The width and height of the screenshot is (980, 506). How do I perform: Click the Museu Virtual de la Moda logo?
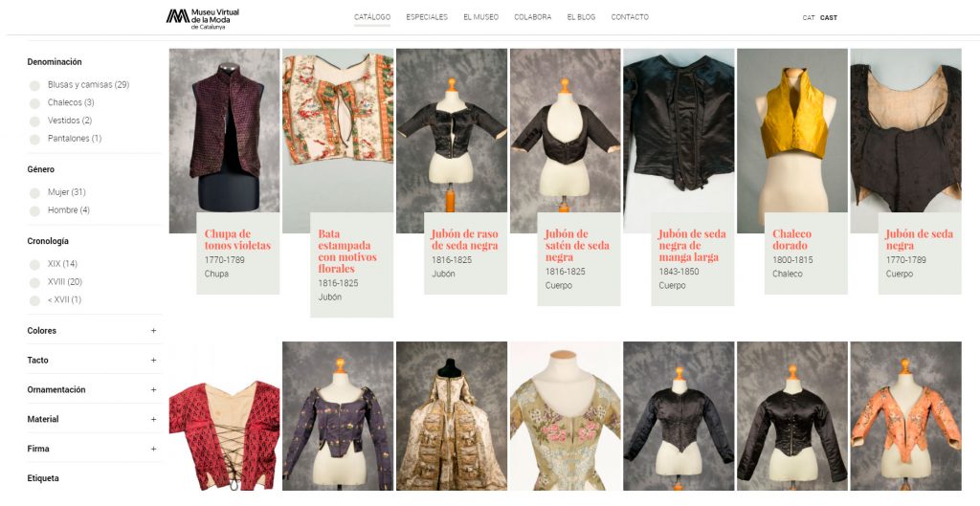pos(203,17)
